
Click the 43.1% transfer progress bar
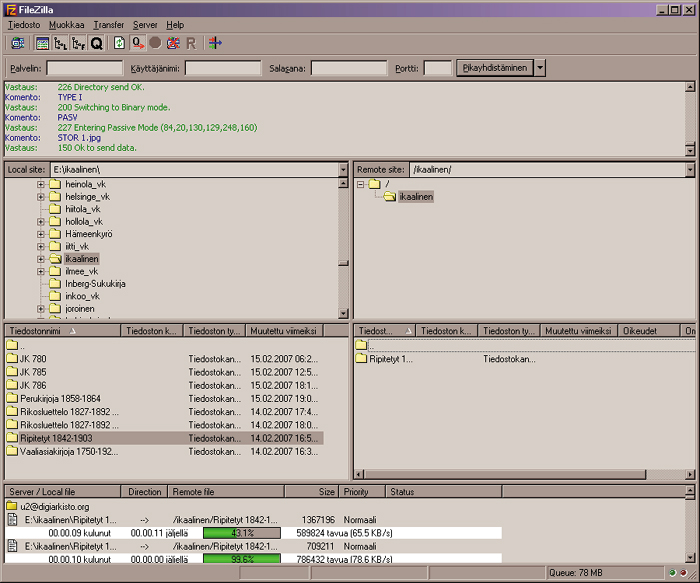(242, 533)
